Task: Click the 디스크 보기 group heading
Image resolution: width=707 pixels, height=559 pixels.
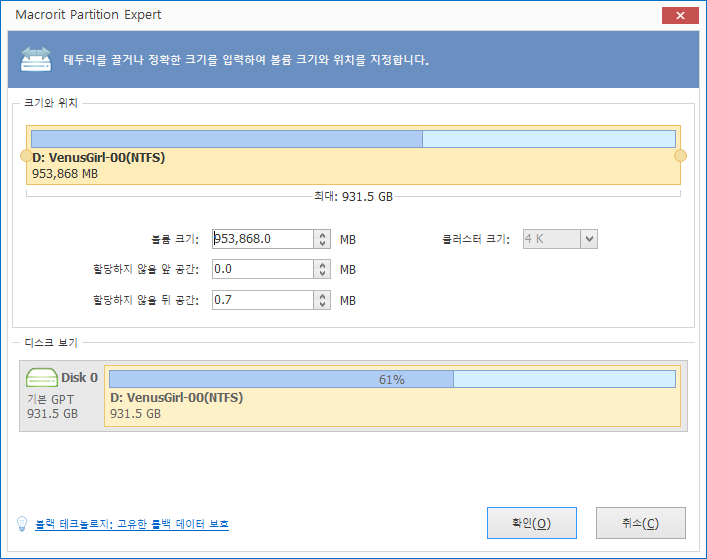Action: 50,343
